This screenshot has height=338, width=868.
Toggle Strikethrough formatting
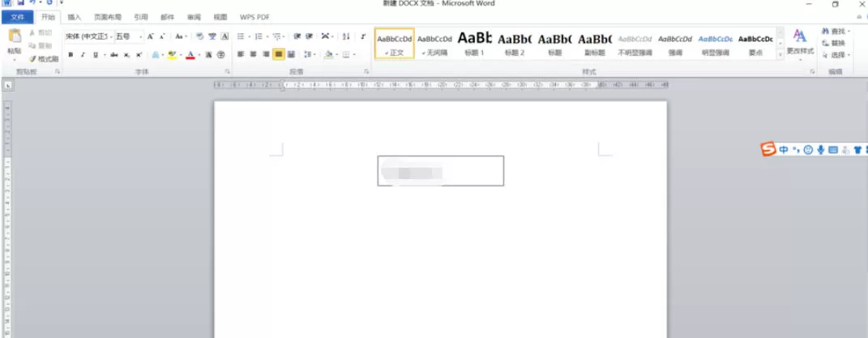pyautogui.click(x=114, y=54)
